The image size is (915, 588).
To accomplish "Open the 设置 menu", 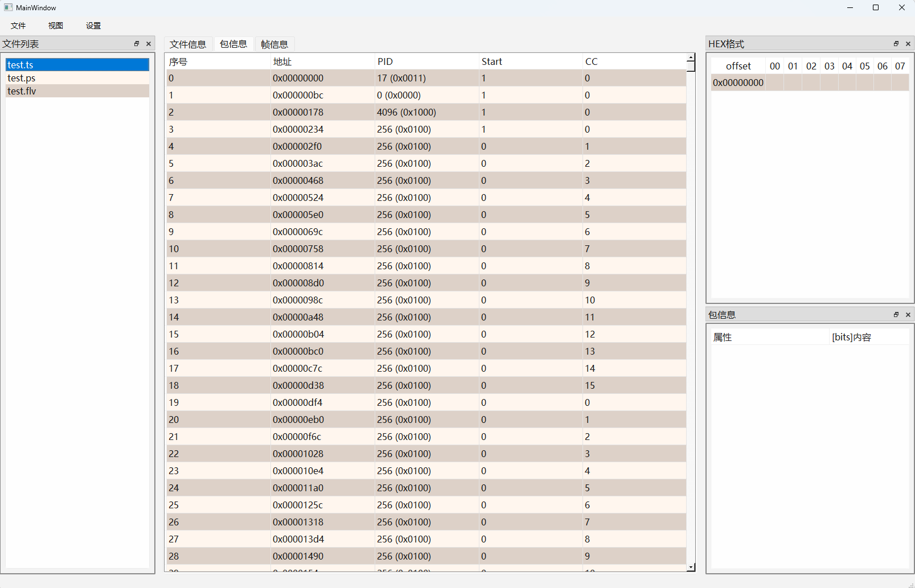I will [93, 26].
